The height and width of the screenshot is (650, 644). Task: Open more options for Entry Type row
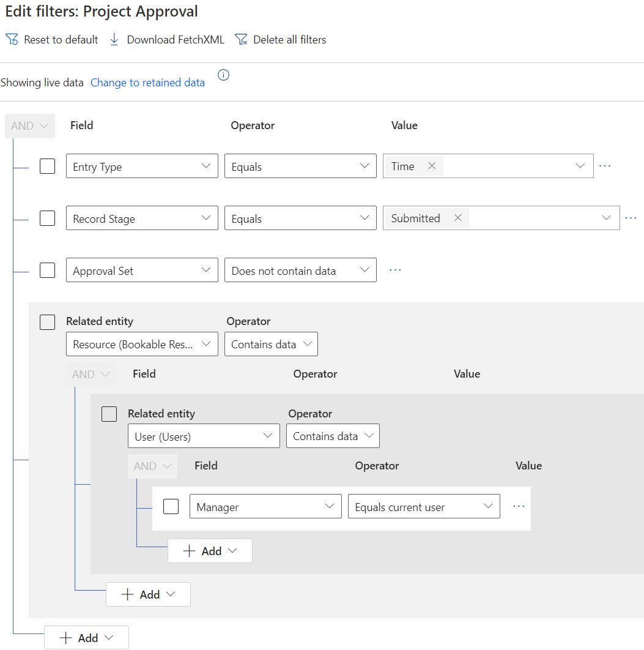[x=605, y=166]
